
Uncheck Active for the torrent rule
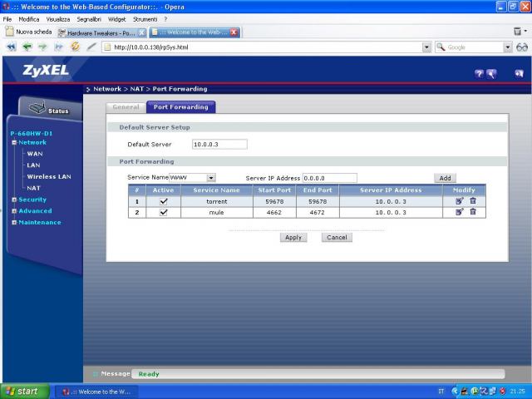164,201
